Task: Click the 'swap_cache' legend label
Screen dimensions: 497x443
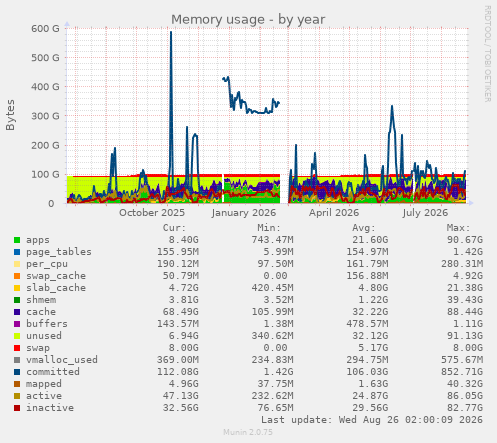Action: click(x=56, y=276)
